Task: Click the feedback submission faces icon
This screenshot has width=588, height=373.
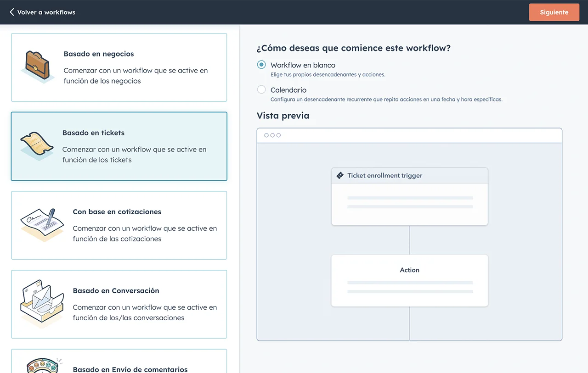Action: 44,366
